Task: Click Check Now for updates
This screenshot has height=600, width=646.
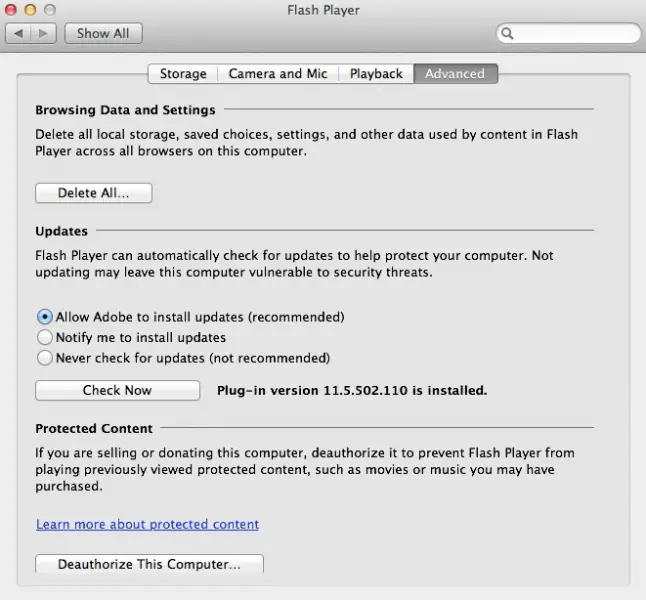Action: pos(117,390)
